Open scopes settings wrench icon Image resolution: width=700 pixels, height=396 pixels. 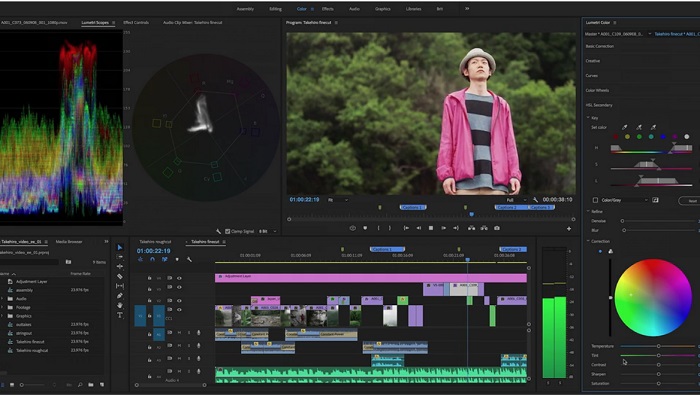(x=218, y=231)
